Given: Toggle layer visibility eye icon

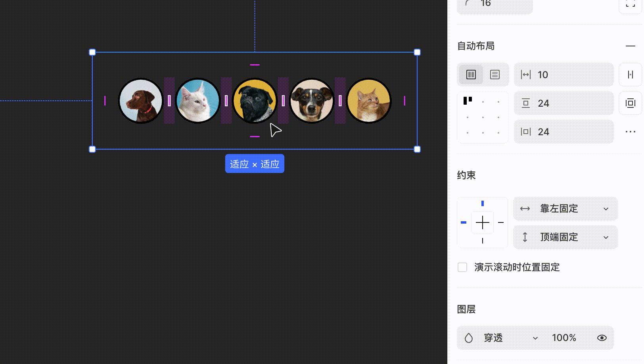Looking at the screenshot, I should pos(602,338).
